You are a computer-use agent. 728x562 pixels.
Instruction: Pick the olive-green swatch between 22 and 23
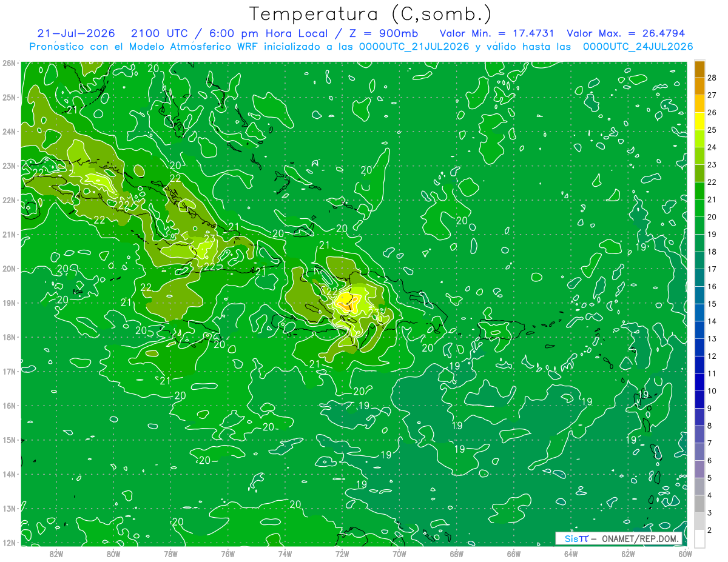(699, 173)
